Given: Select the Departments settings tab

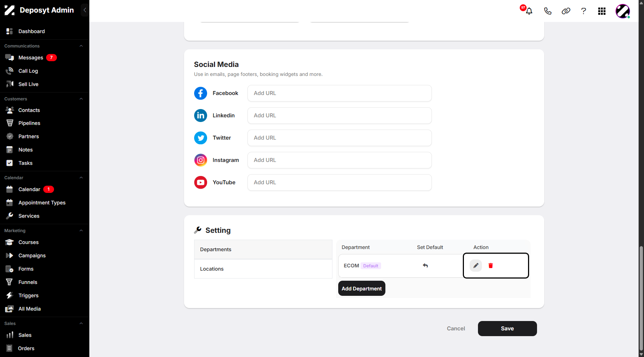Looking at the screenshot, I should (x=263, y=249).
